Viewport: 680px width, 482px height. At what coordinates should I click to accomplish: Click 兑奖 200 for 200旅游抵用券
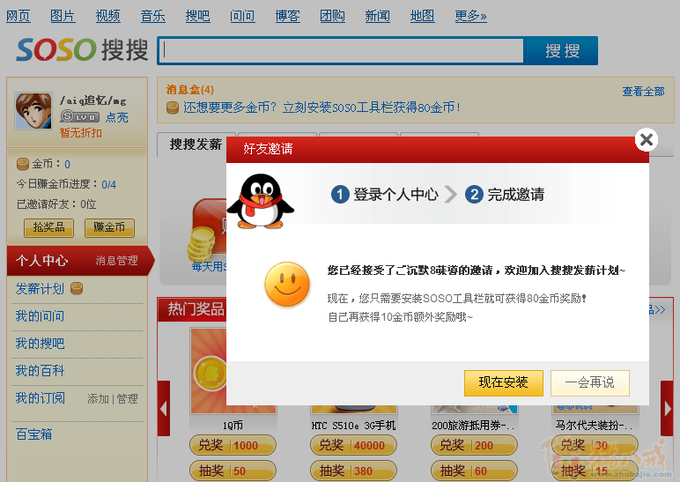coord(474,445)
